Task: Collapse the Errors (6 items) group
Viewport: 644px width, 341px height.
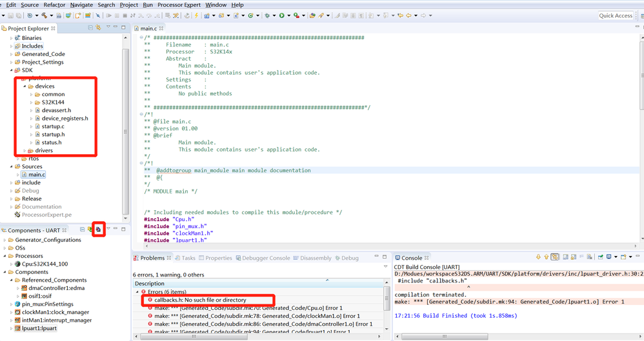Action: [137, 292]
